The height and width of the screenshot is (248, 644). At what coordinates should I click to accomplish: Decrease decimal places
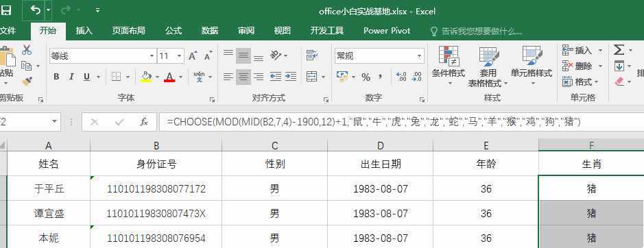point(416,77)
